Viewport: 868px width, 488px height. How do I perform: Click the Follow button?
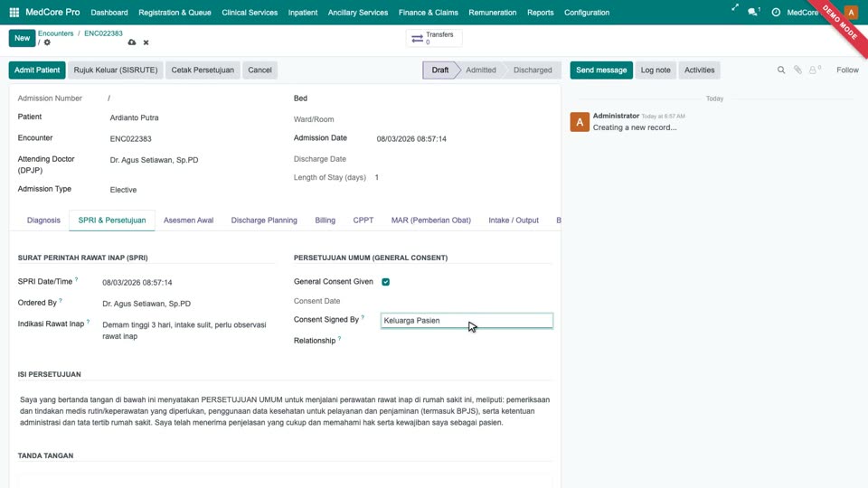(x=847, y=70)
